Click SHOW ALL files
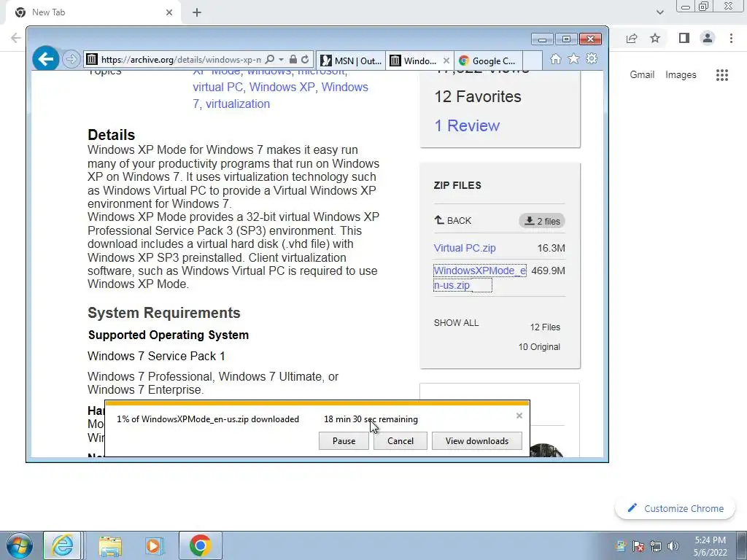Viewport: 747px width, 560px height. (456, 323)
